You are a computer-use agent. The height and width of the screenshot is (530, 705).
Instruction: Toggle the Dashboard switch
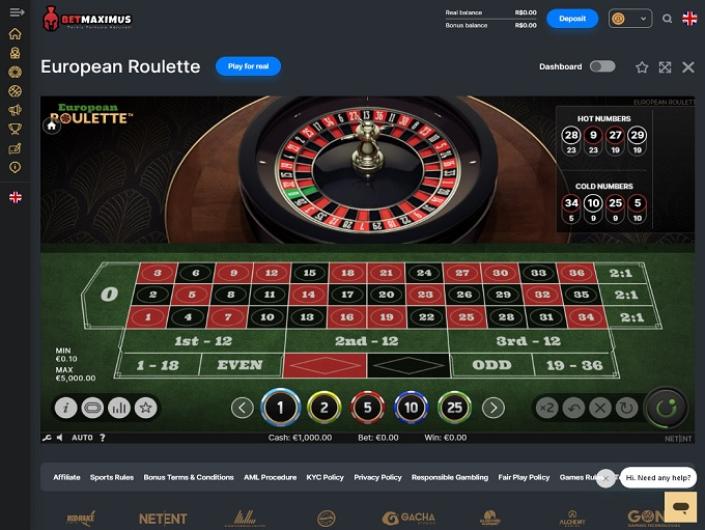click(602, 67)
